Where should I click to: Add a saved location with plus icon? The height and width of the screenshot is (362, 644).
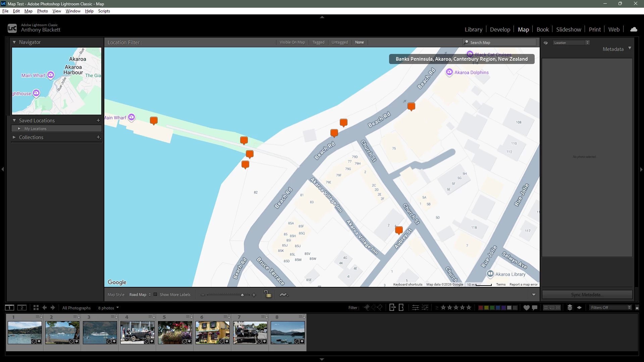pyautogui.click(x=98, y=120)
